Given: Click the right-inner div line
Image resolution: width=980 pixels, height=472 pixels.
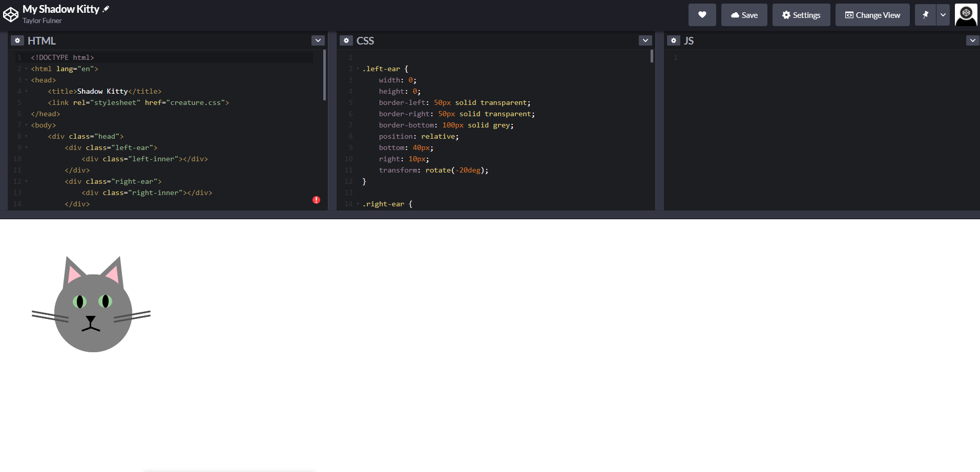Looking at the screenshot, I should point(147,192).
